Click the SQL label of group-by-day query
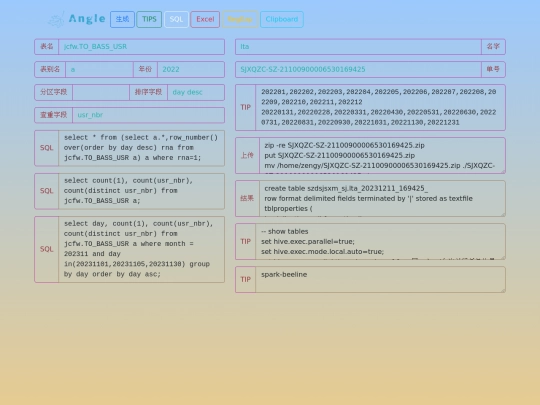Screen dimensions: 540x405 (46, 249)
